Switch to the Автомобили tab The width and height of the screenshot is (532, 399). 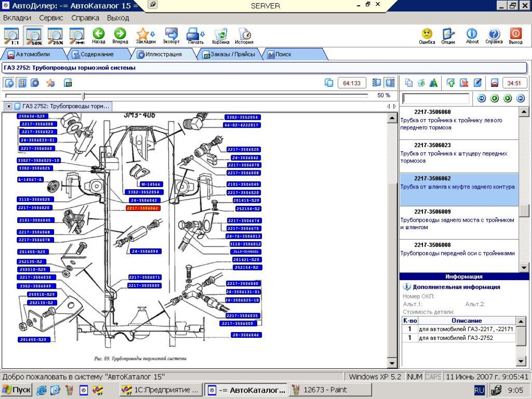[33, 55]
